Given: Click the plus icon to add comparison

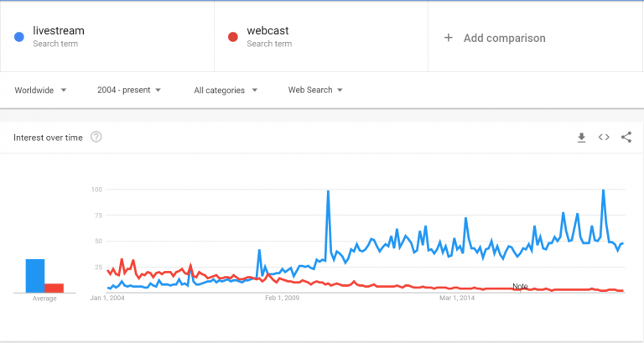Looking at the screenshot, I should [449, 38].
